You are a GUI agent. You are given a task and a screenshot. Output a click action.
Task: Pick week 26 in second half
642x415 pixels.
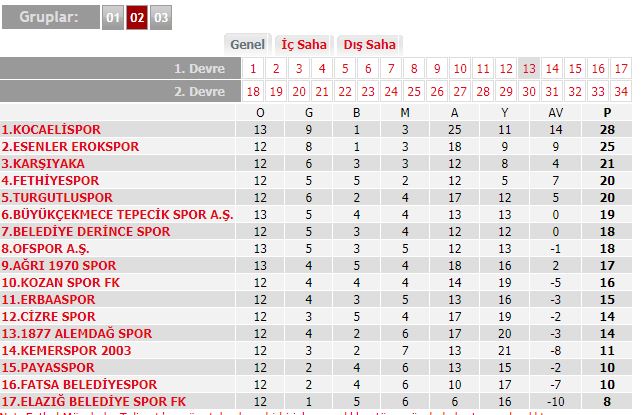(x=437, y=91)
